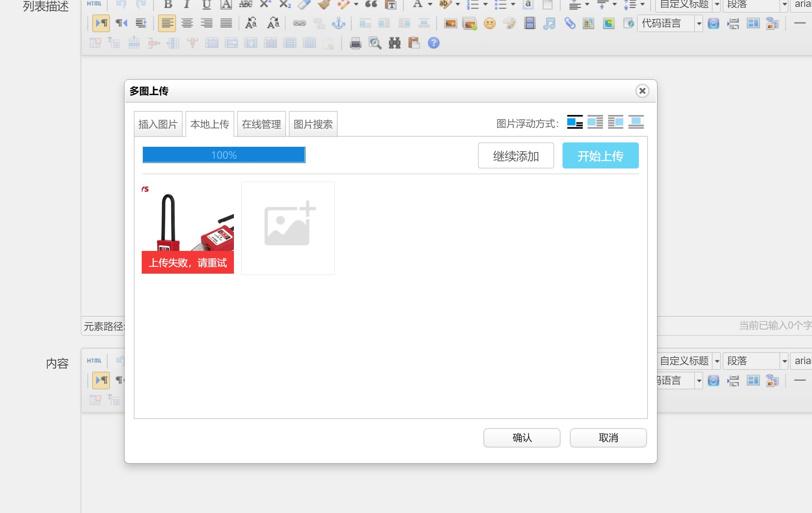Toggle left text alignment
Screen dimensions: 812x513
click(x=167, y=24)
